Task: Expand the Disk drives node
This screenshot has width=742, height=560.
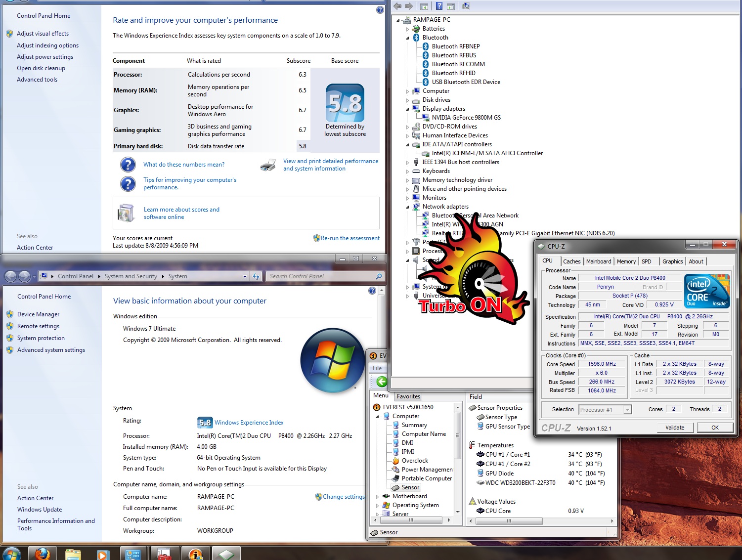Action: [x=408, y=100]
